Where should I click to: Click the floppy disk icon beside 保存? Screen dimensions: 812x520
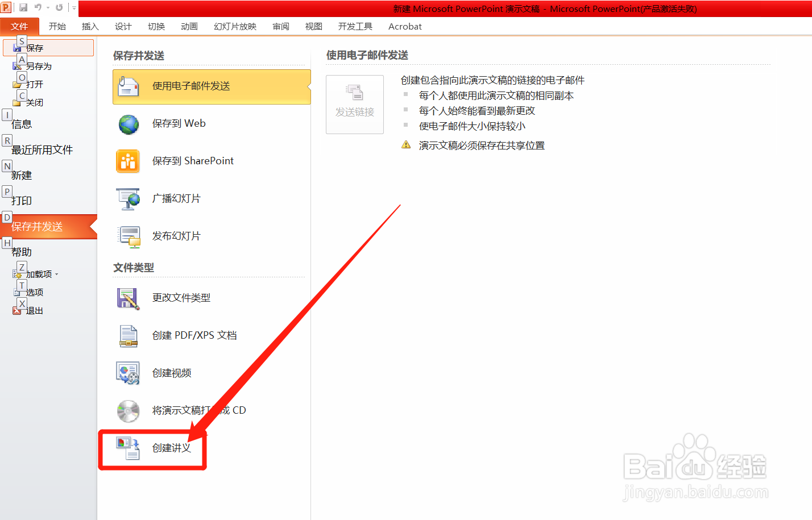coord(17,48)
